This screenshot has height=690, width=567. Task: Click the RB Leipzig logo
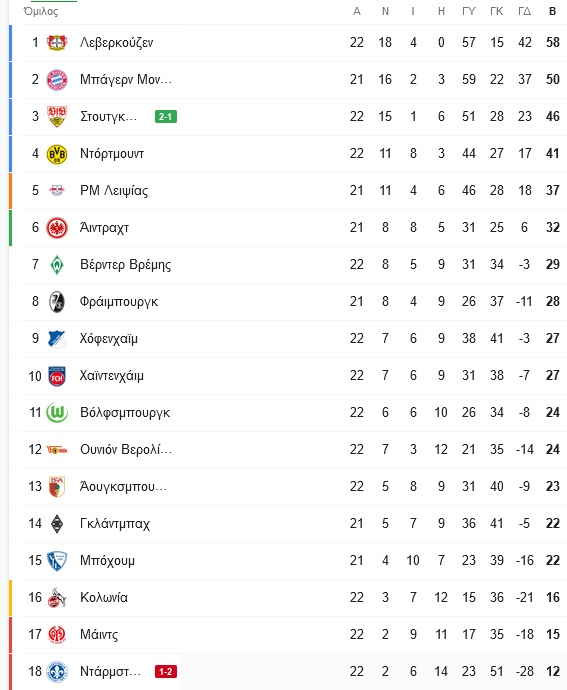[57, 191]
